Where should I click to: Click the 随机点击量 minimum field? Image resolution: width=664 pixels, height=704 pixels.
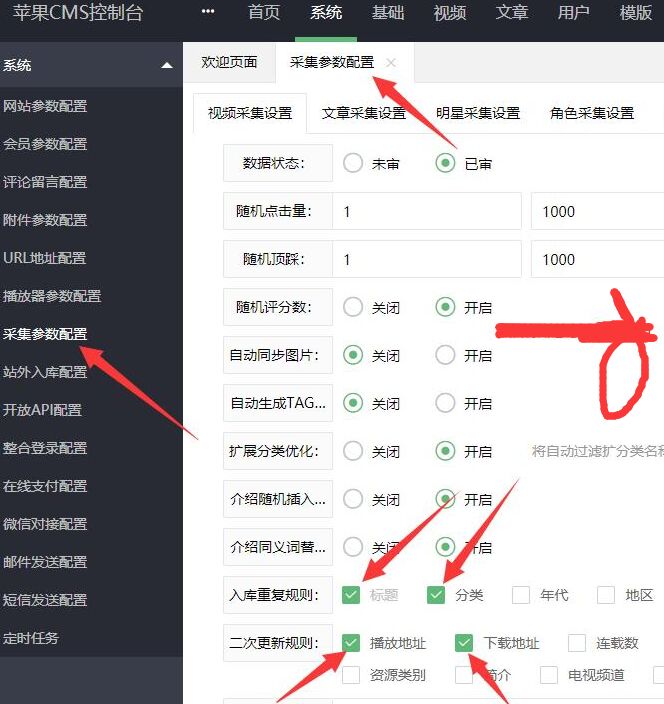pos(427,211)
